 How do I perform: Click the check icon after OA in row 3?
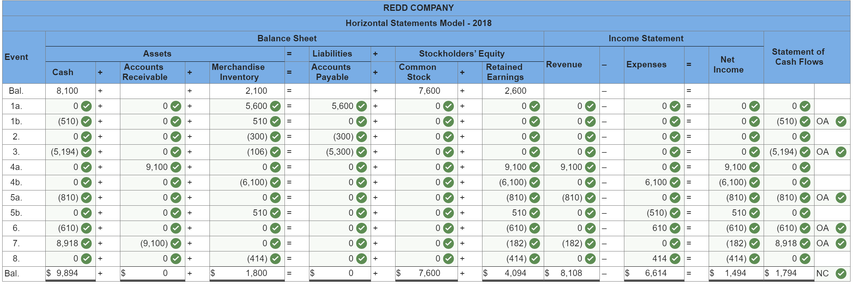coord(841,152)
